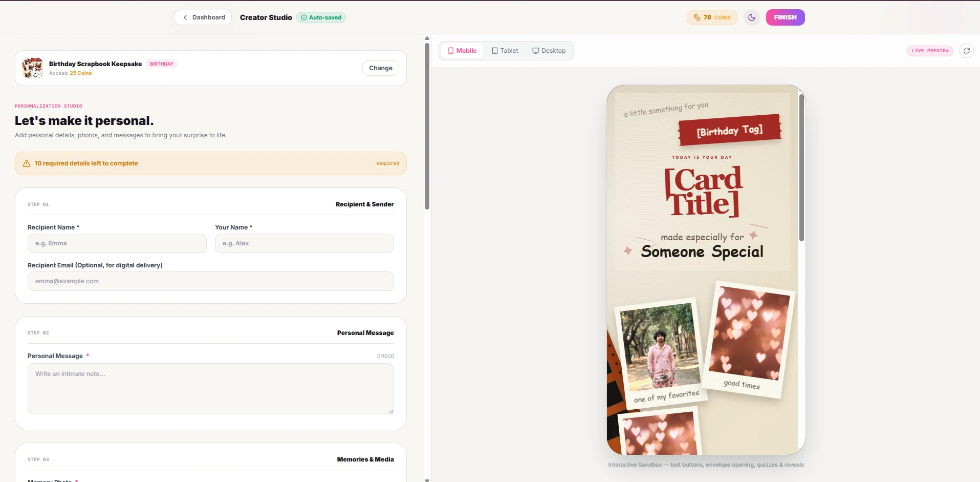Click the 0/1000 character counter
The height and width of the screenshot is (482, 980).
coord(385,357)
